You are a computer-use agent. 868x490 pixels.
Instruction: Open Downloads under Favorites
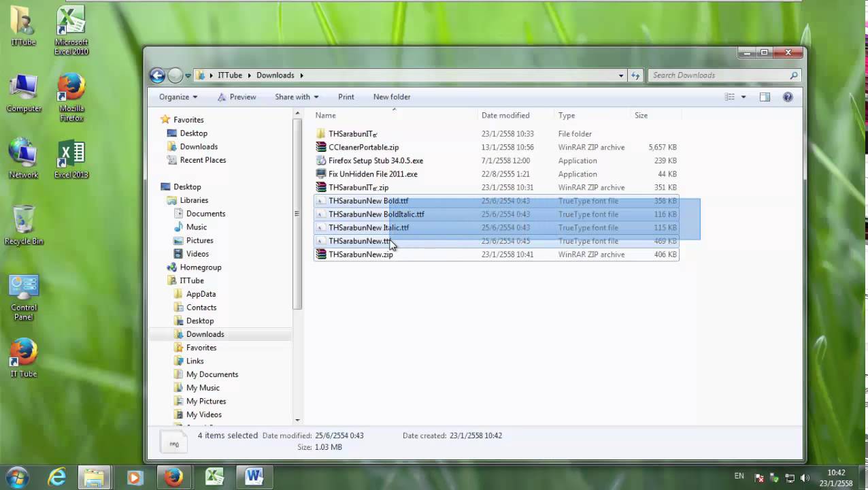tap(199, 147)
